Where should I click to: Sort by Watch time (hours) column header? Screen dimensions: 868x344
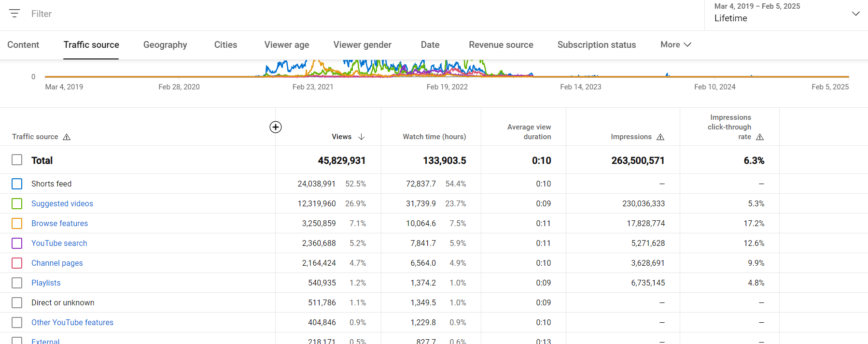pos(434,137)
